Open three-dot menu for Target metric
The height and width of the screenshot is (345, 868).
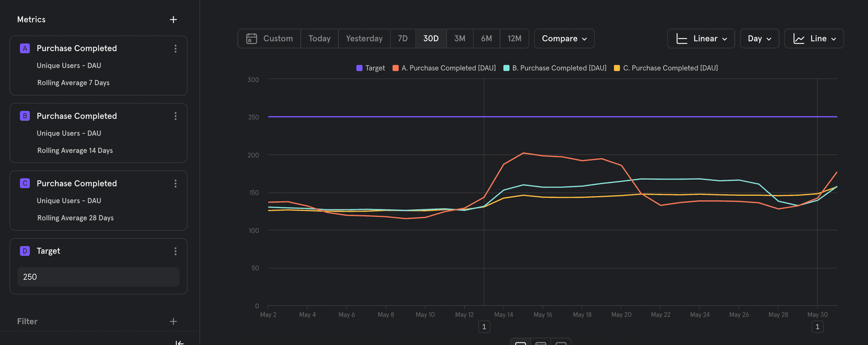point(175,251)
